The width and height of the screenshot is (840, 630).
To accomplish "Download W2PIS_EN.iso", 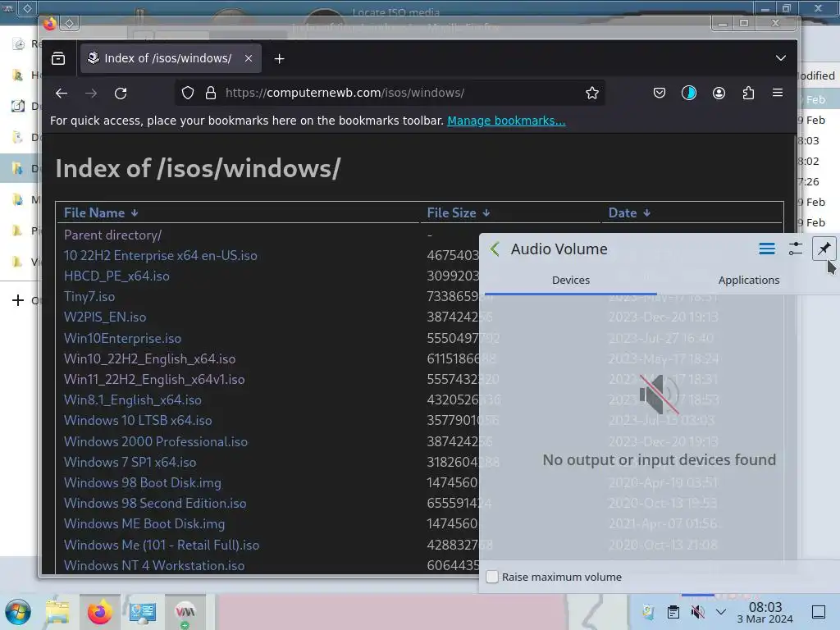I will pos(104,317).
